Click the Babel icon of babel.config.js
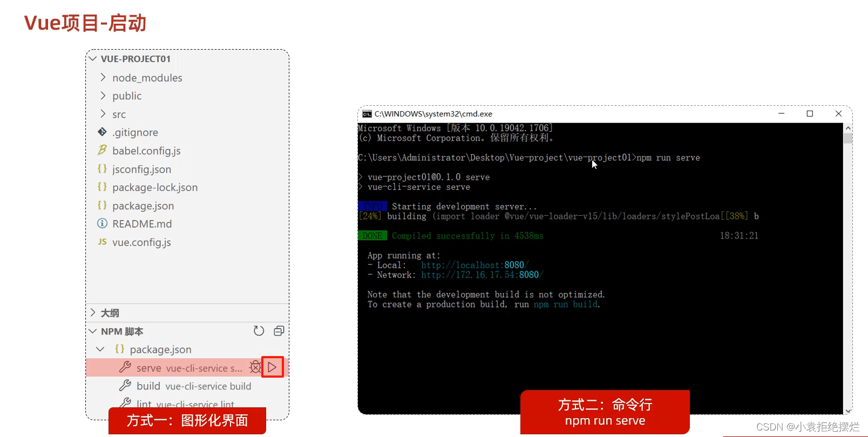Screen dimensions: 868x437 (x=102, y=150)
